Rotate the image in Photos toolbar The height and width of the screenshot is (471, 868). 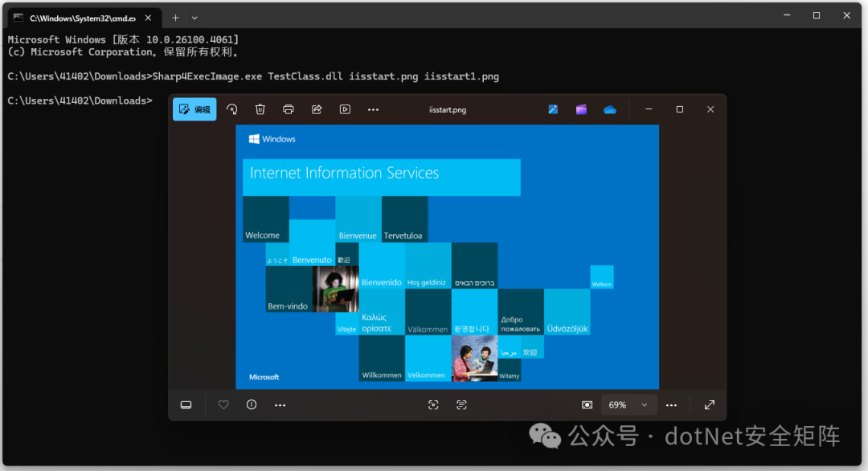tap(232, 109)
